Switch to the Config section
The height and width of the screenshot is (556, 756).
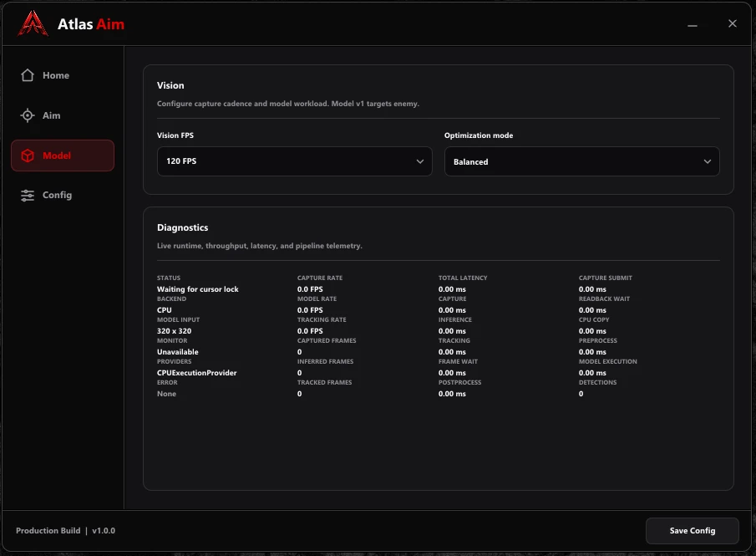pyautogui.click(x=63, y=195)
